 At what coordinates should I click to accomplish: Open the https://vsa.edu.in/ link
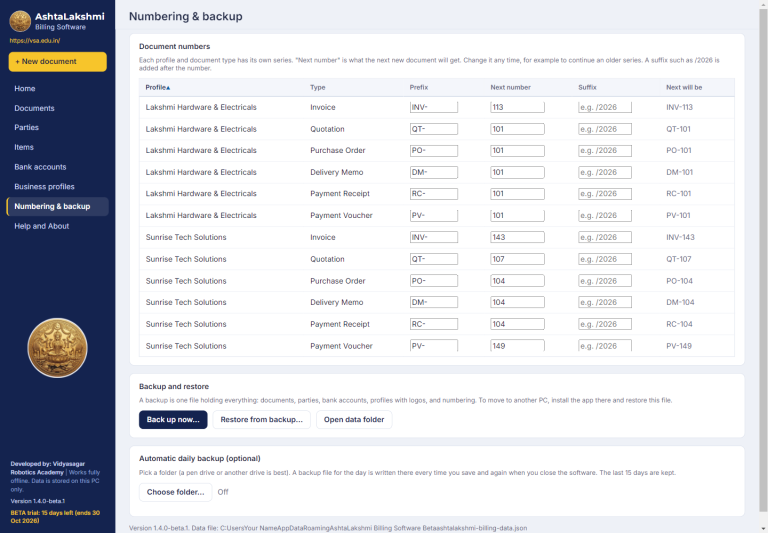(x=35, y=41)
